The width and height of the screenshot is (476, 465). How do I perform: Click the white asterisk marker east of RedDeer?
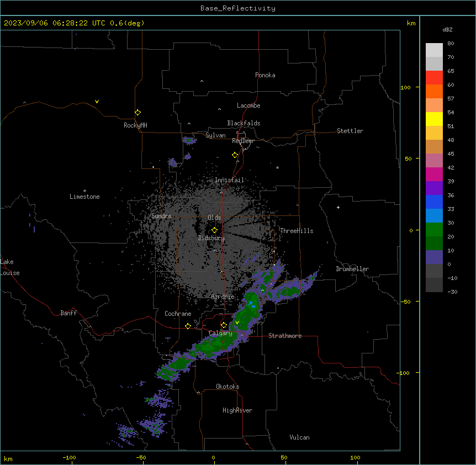(277, 167)
